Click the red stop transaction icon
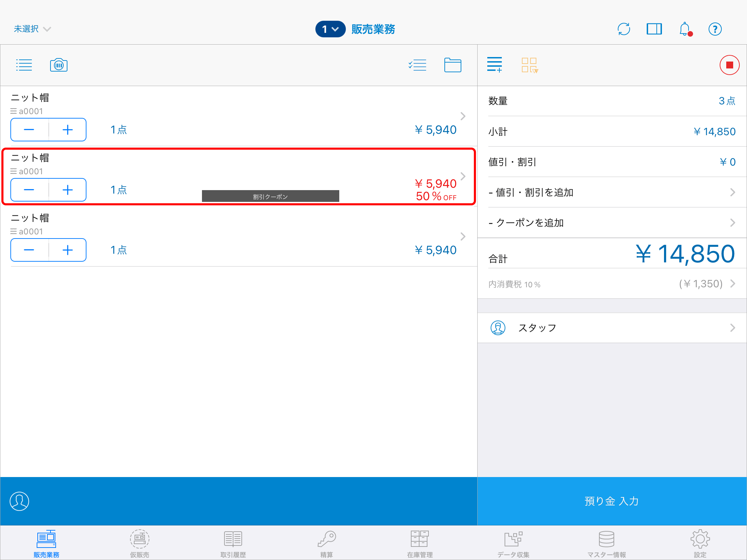 729,65
